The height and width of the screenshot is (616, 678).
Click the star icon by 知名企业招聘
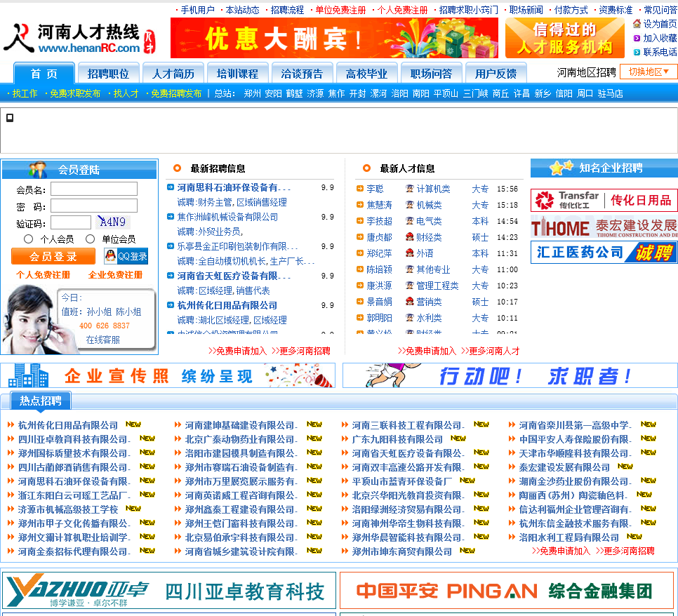561,168
